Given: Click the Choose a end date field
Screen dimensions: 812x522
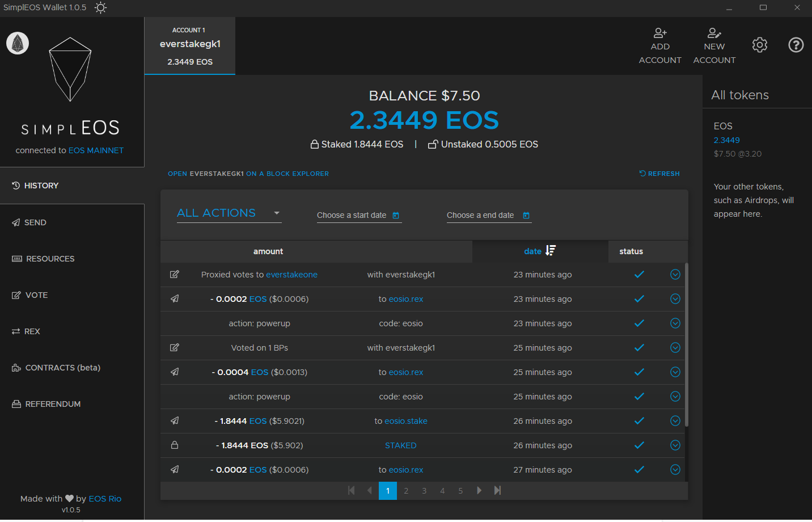Looking at the screenshot, I should tap(489, 215).
